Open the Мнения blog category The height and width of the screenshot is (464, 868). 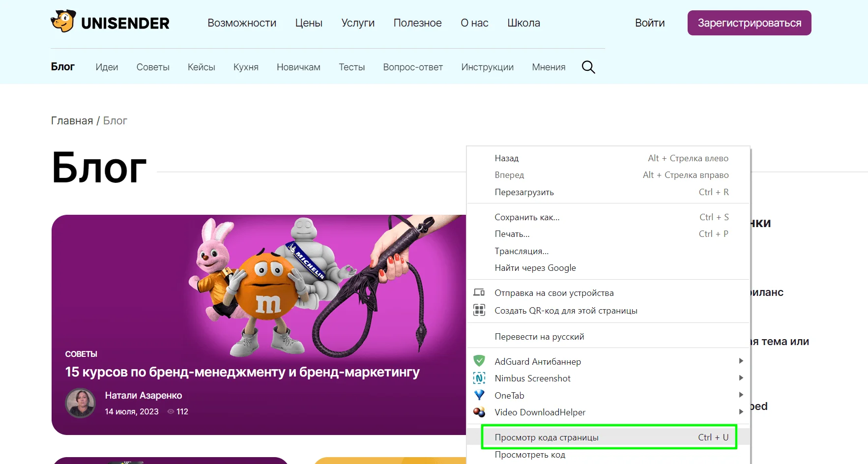549,67
